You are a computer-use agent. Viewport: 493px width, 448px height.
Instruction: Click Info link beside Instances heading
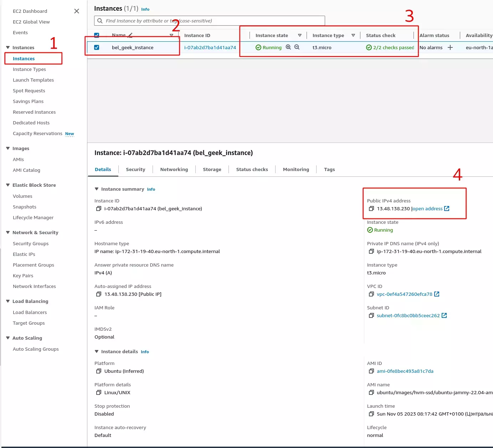point(145,9)
